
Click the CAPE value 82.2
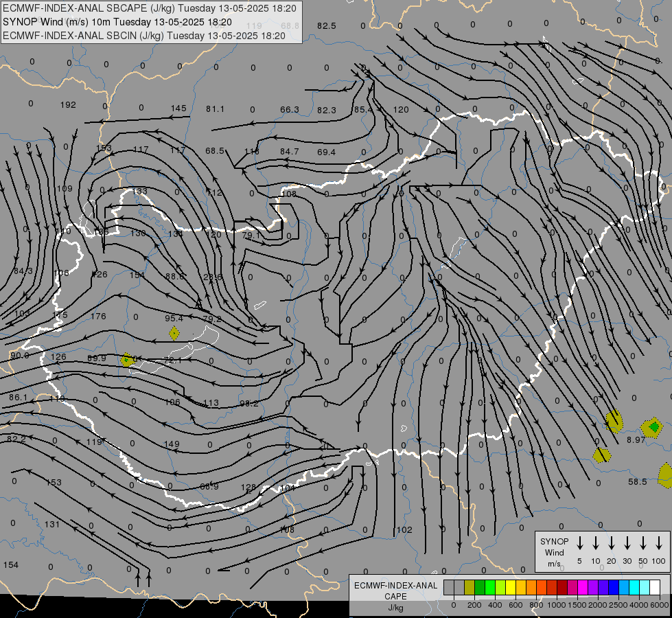pyautogui.click(x=16, y=439)
